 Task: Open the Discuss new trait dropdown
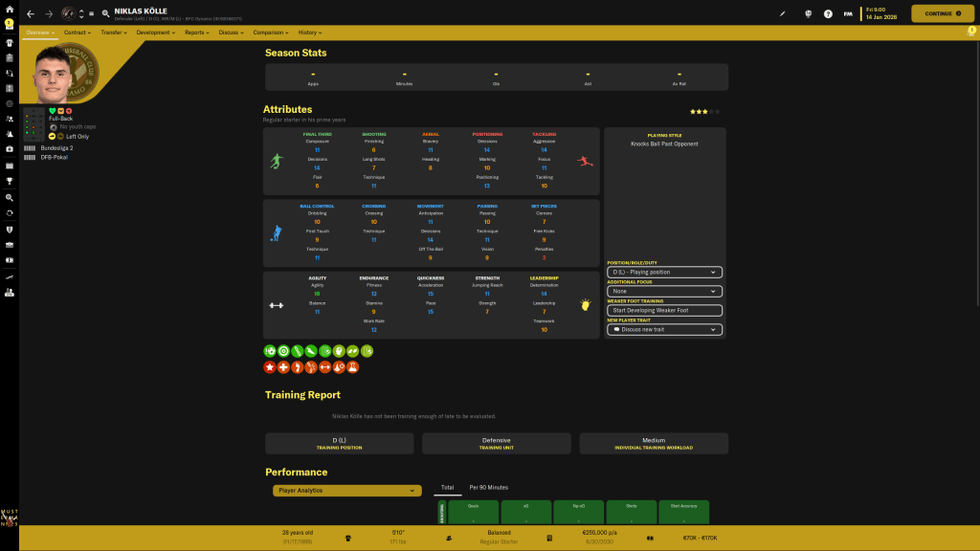[x=664, y=329]
